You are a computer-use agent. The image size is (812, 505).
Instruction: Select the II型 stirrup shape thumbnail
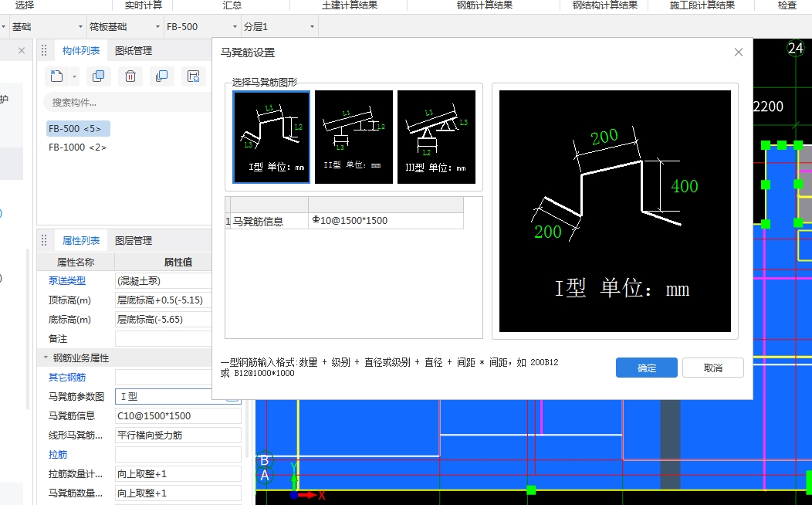click(x=354, y=137)
